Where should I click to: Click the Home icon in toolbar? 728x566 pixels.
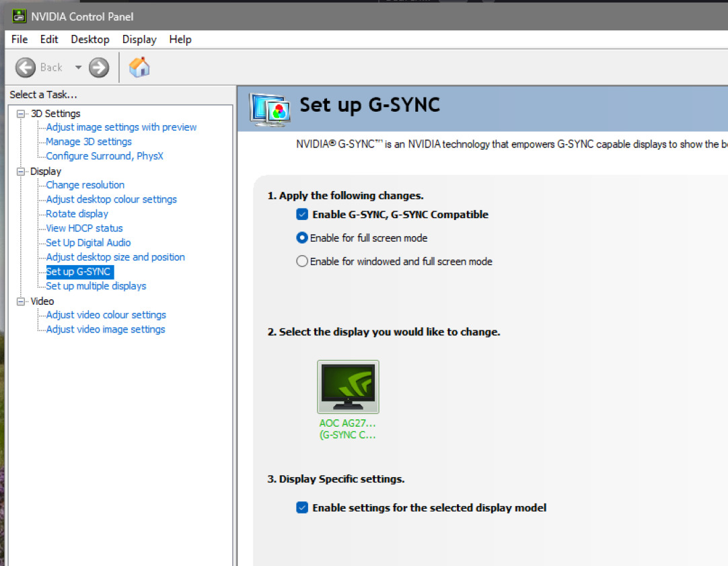click(139, 67)
